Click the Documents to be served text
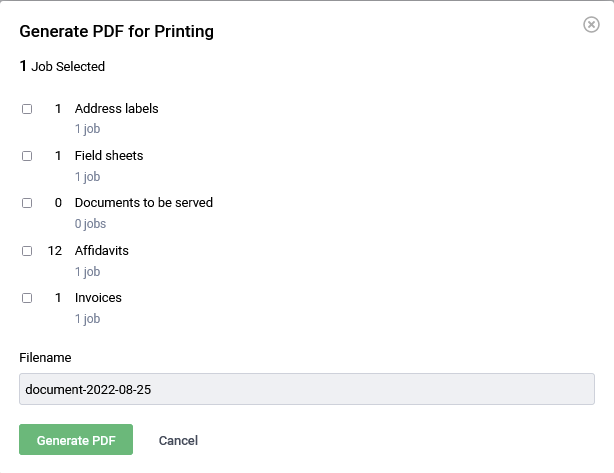Screen dimensions: 614x473 143,203
